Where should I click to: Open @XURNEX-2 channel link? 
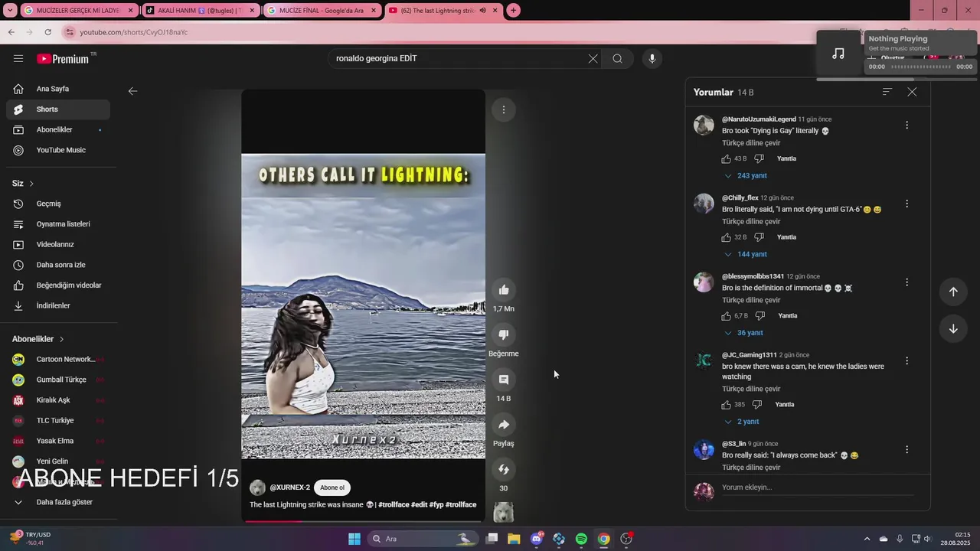(x=290, y=487)
